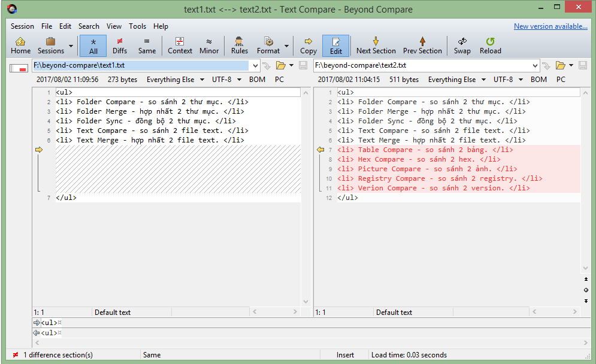596x364 pixels.
Task: Click the Beyond Compare title bar app icon
Action: 12,9
